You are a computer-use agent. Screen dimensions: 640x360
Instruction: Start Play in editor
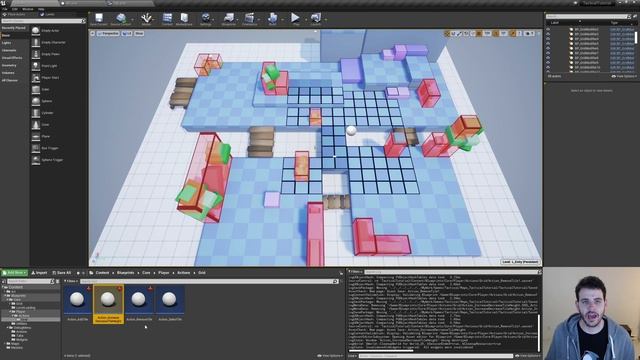(x=295, y=19)
